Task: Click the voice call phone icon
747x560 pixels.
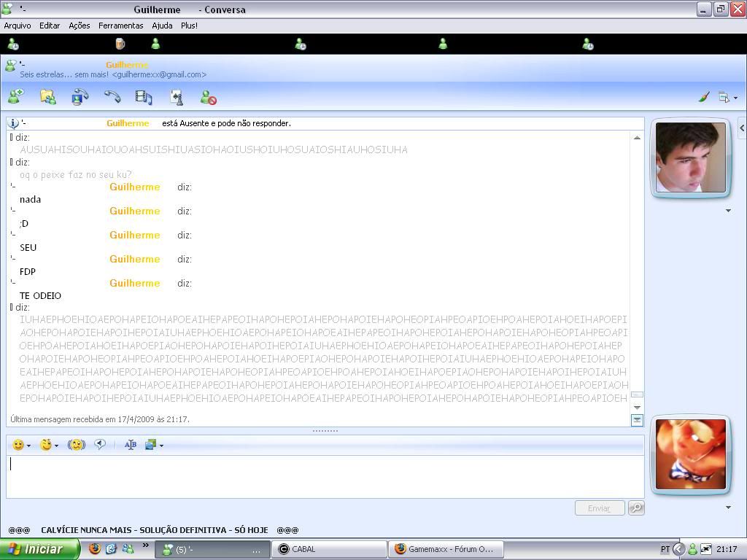Action: click(x=112, y=96)
